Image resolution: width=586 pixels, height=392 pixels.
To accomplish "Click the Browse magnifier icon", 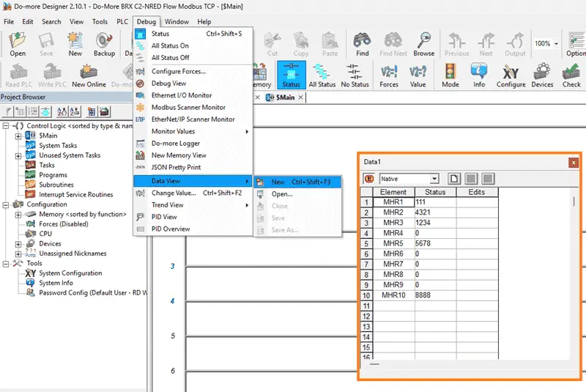I will (424, 44).
